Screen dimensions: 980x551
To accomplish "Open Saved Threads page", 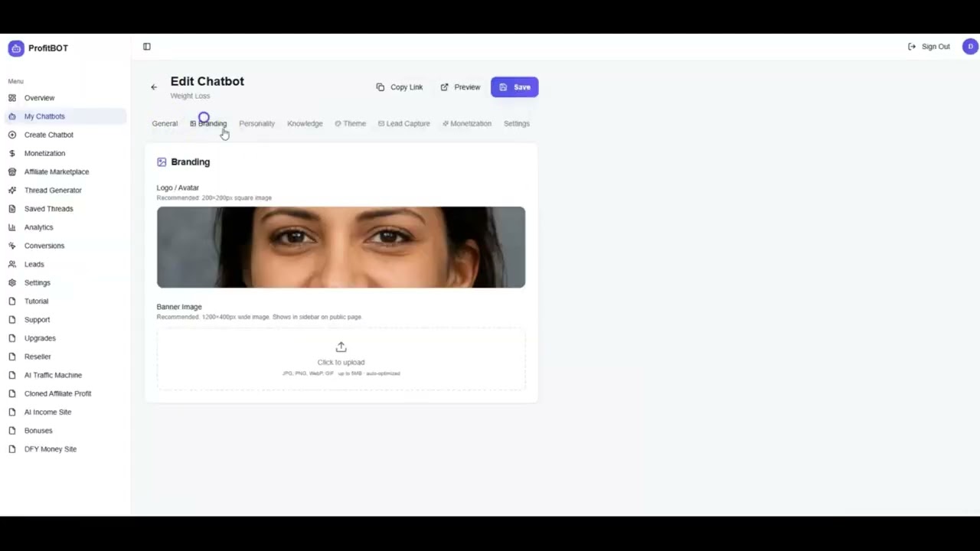I will pyautogui.click(x=65, y=209).
